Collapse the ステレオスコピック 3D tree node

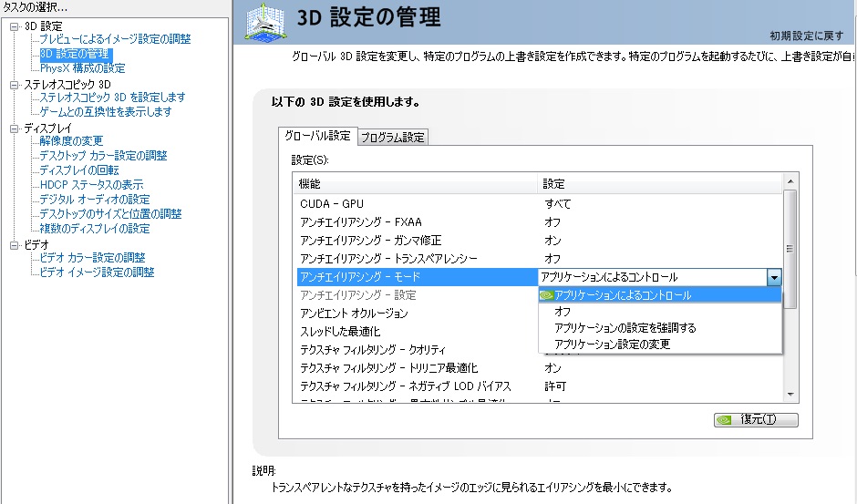[15, 85]
